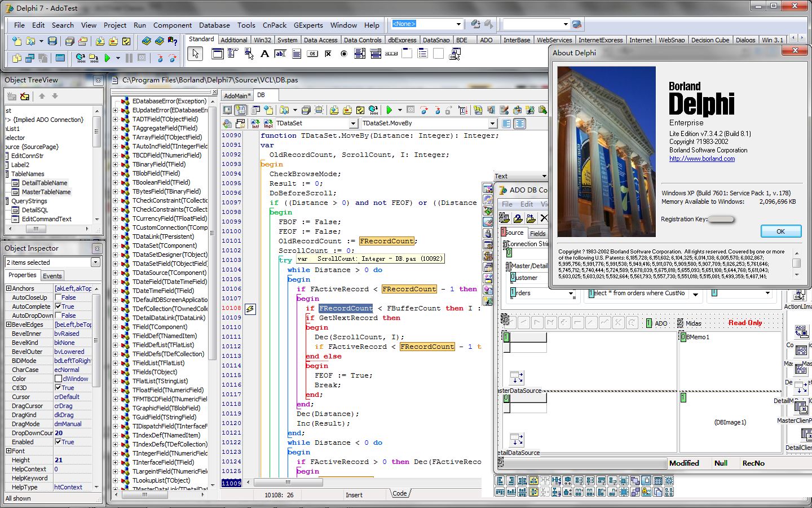Viewport: 812px width, 508px height.
Task: Open the '2 items selected' object dropdown
Action: [95, 262]
